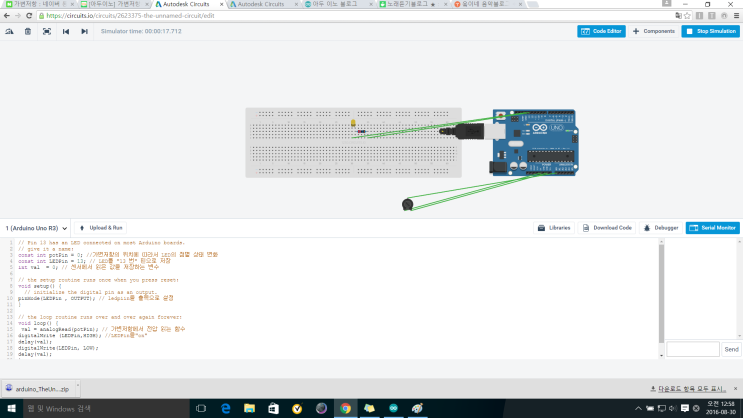Click Upload & Run
Screen dimensions: 743x418
point(101,228)
